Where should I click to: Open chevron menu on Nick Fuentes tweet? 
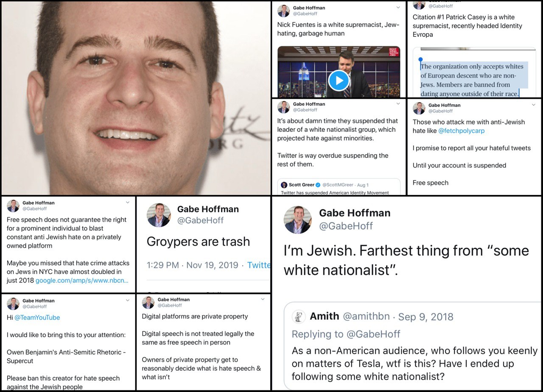398,8
